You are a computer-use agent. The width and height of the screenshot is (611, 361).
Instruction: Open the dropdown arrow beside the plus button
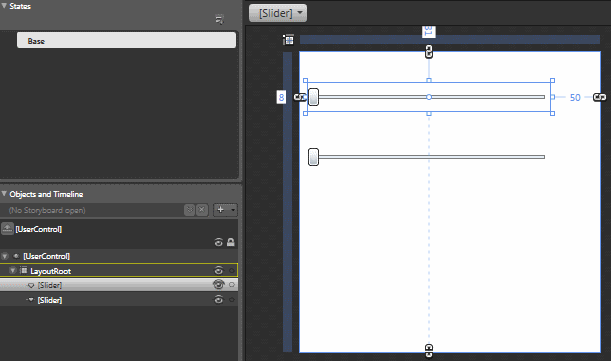tap(233, 210)
